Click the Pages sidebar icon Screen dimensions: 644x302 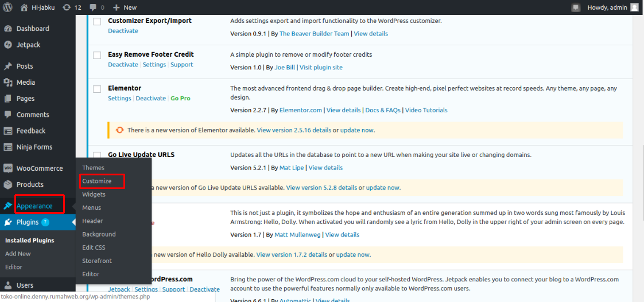(8, 99)
